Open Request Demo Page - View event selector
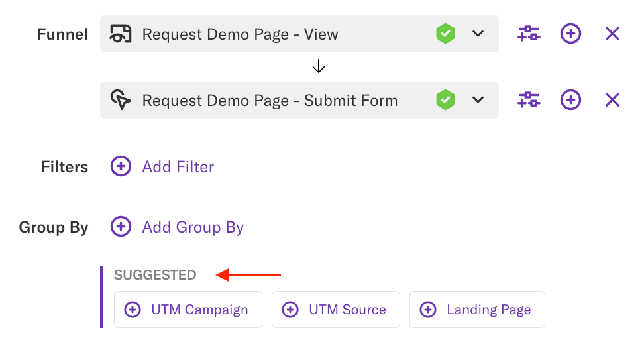 [x=265, y=34]
